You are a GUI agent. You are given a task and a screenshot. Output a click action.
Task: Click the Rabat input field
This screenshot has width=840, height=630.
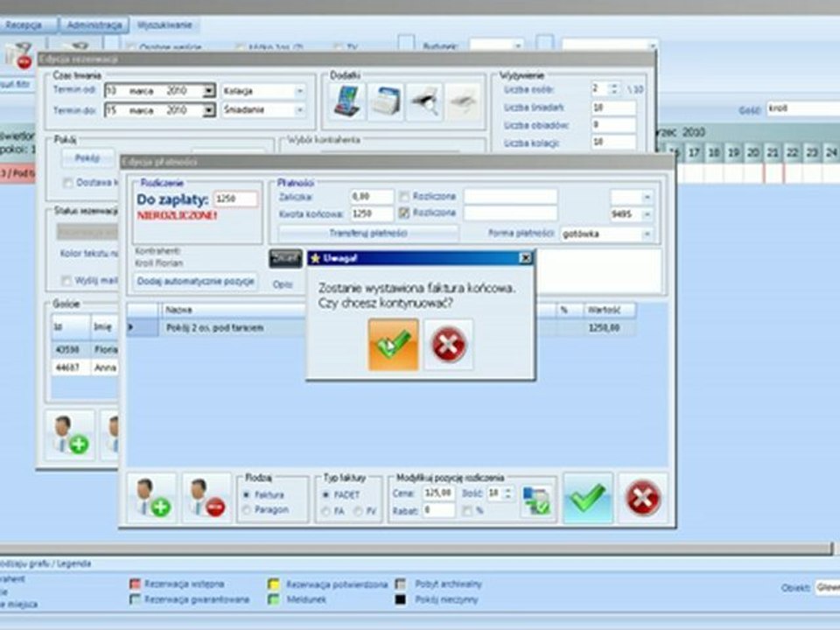(438, 510)
